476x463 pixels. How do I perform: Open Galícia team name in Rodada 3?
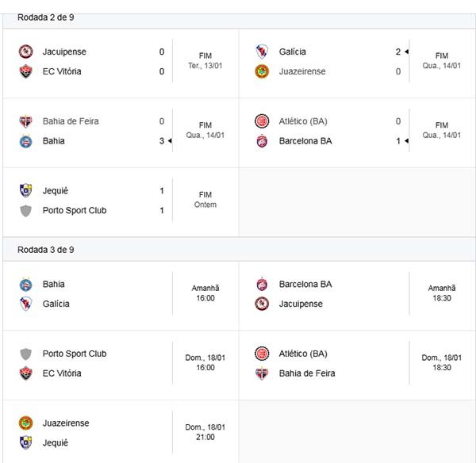pyautogui.click(x=56, y=304)
